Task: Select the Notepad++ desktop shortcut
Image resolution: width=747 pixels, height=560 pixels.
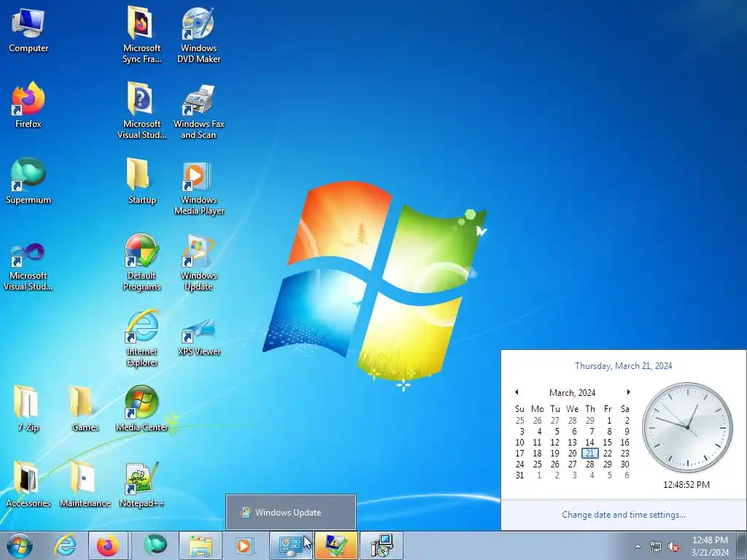Action: 142,485
